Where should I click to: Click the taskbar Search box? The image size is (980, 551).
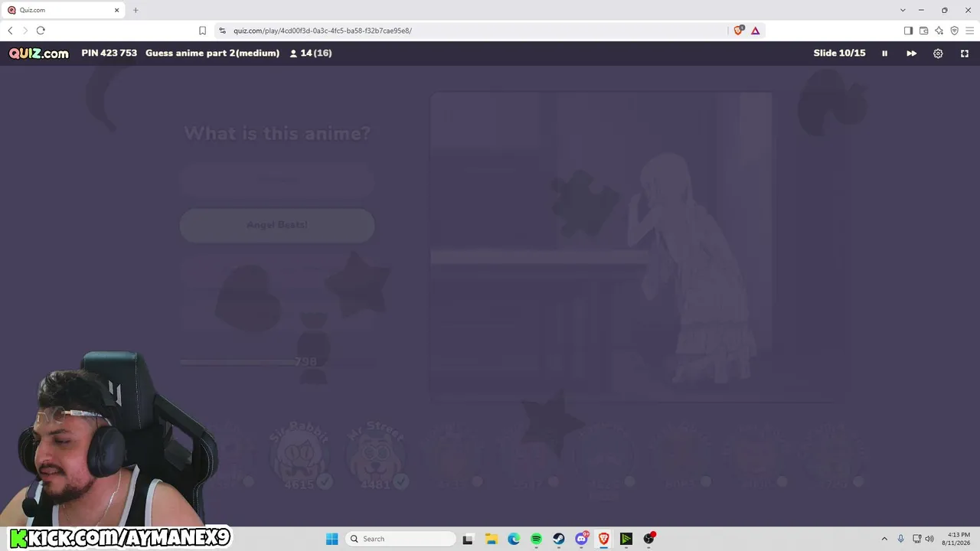tap(400, 539)
